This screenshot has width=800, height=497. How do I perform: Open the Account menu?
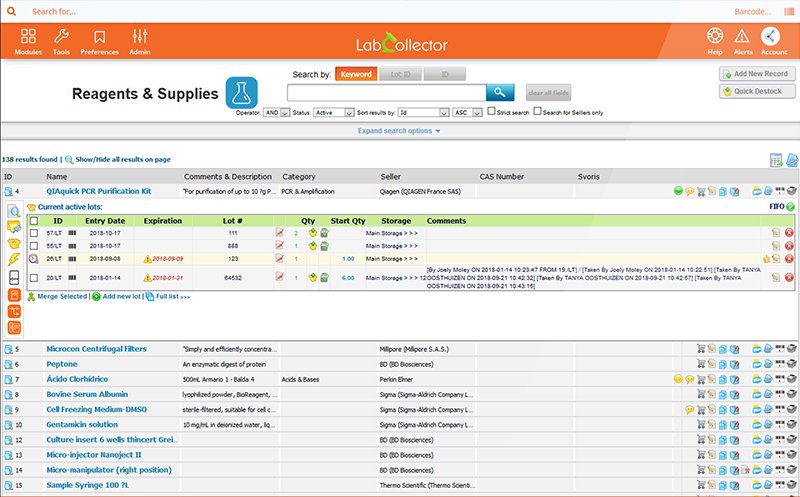pos(773,42)
